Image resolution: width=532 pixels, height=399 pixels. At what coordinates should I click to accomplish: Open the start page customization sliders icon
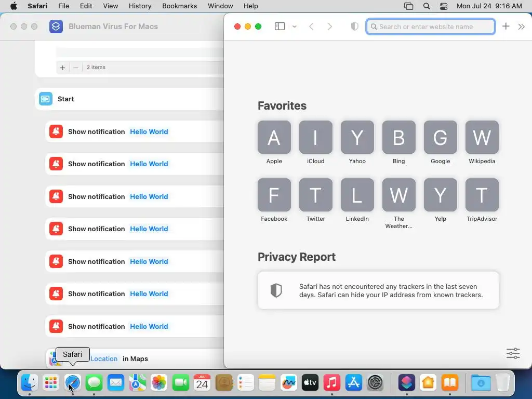click(x=513, y=353)
